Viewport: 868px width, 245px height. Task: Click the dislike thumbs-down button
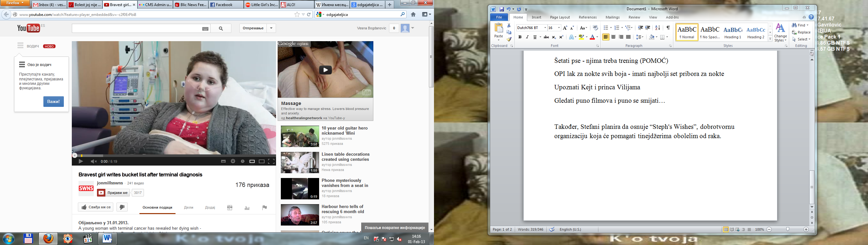[x=122, y=207]
